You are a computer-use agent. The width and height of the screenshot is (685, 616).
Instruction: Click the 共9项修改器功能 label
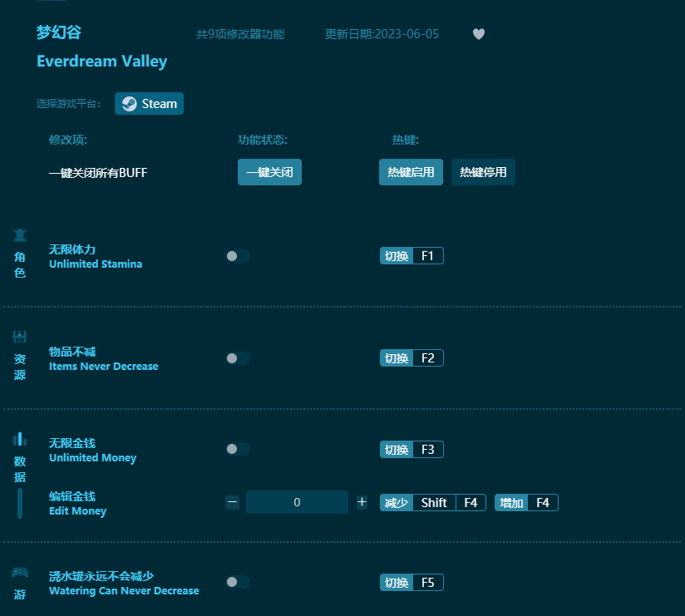coord(240,34)
